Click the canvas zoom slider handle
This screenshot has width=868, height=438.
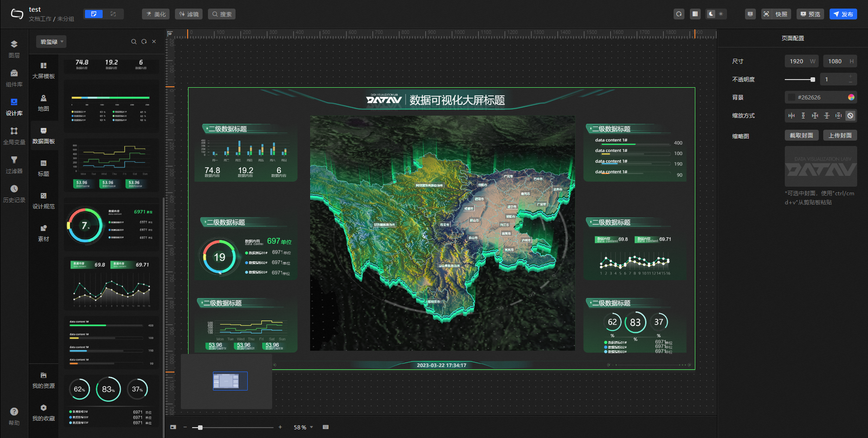coord(200,427)
